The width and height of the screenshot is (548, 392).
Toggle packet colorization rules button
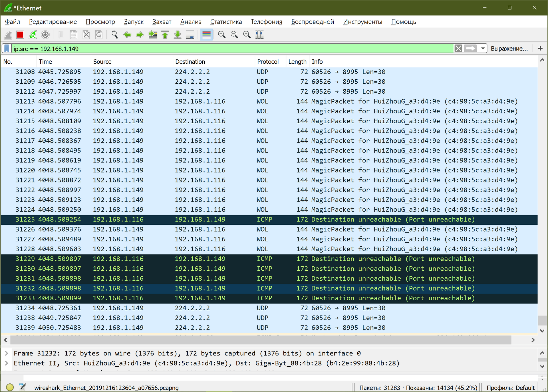click(206, 35)
